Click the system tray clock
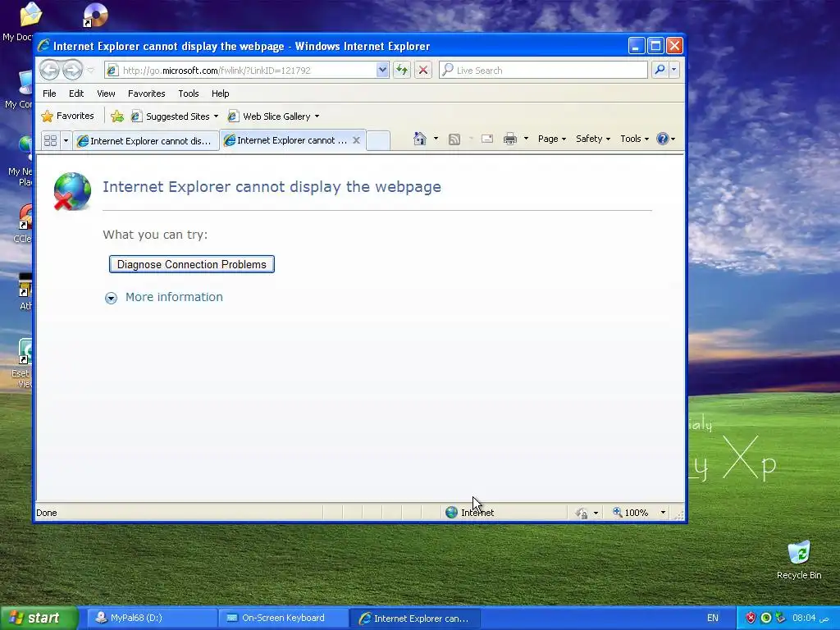Image resolution: width=840 pixels, height=630 pixels. [x=810, y=618]
